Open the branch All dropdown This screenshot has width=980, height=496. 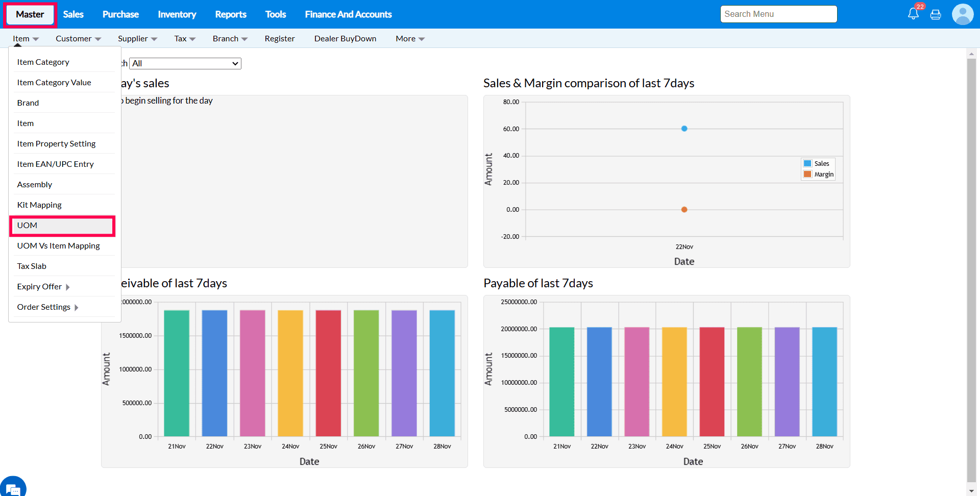(x=185, y=63)
